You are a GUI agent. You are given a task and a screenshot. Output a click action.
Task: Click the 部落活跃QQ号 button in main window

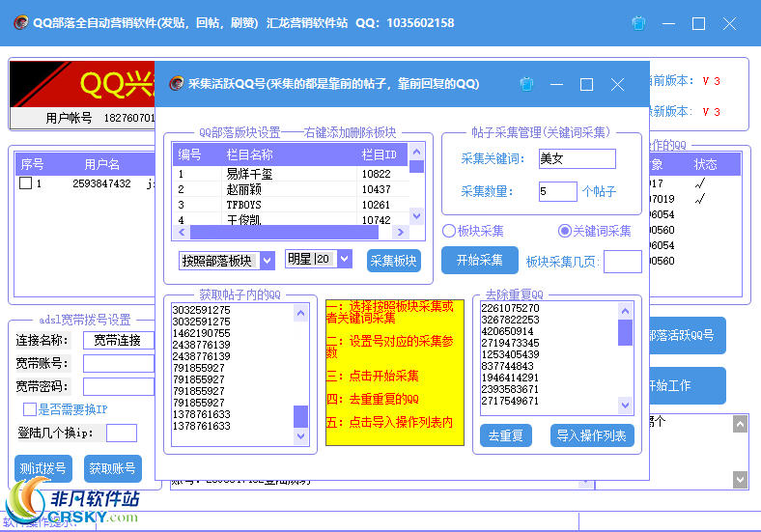[x=687, y=335]
